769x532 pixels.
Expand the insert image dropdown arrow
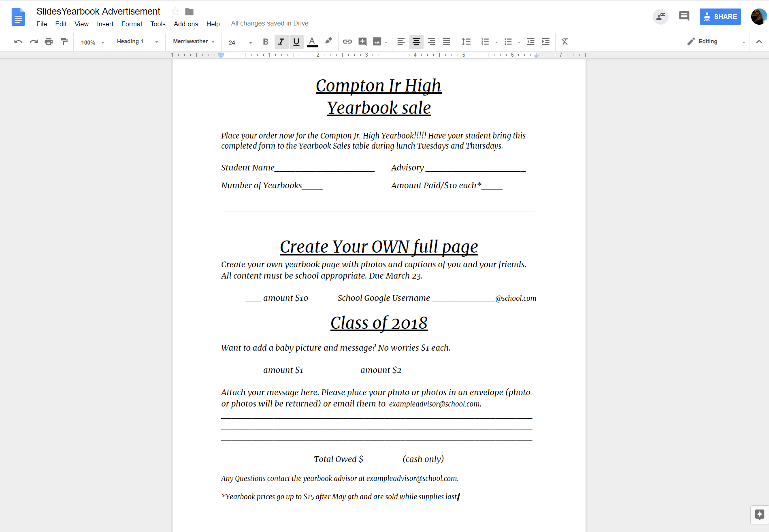[386, 42]
